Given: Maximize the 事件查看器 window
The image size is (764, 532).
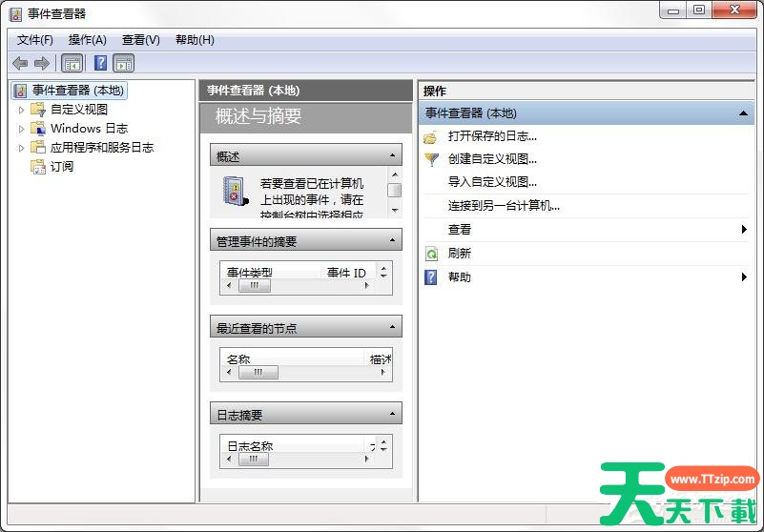Looking at the screenshot, I should [699, 10].
